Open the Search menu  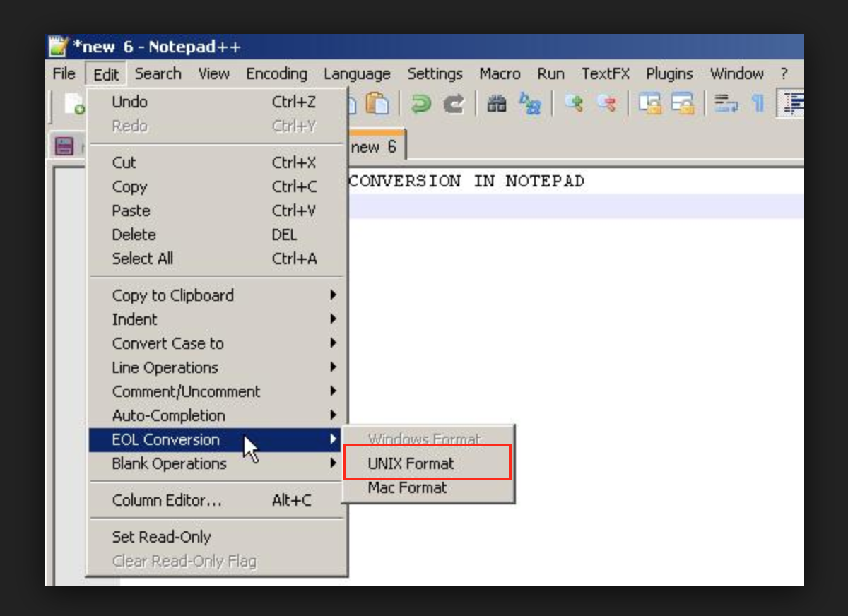(158, 73)
